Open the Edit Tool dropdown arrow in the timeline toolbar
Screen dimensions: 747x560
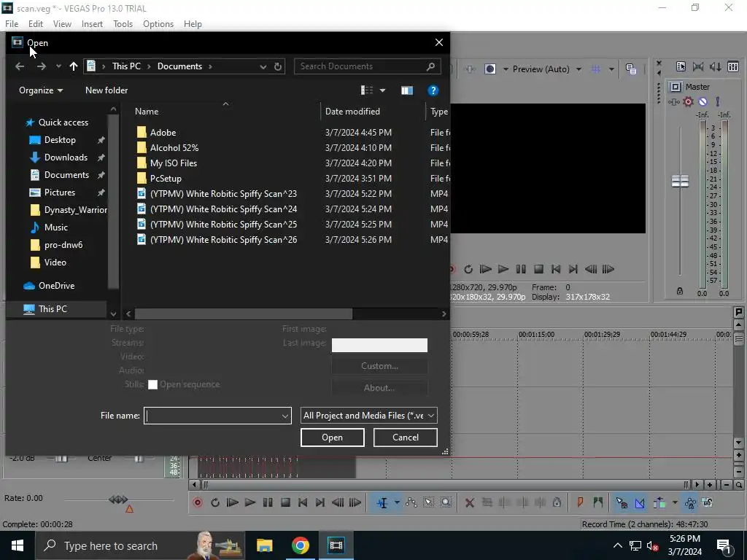(396, 502)
